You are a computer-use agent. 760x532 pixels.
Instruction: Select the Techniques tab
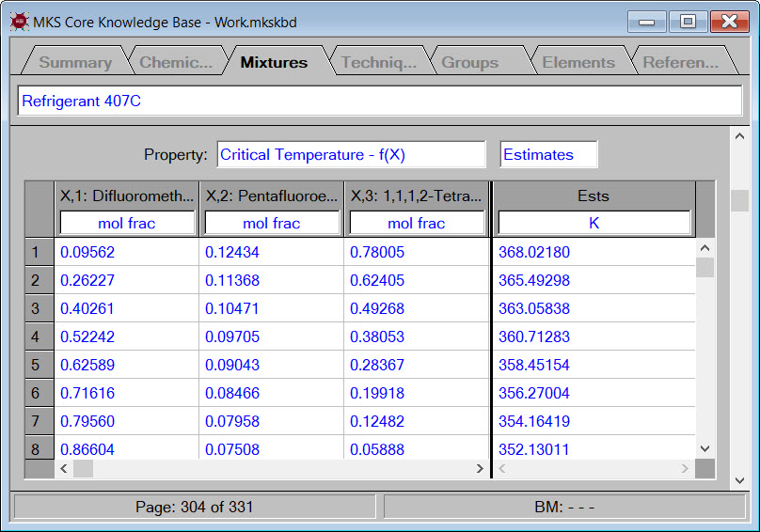378,63
